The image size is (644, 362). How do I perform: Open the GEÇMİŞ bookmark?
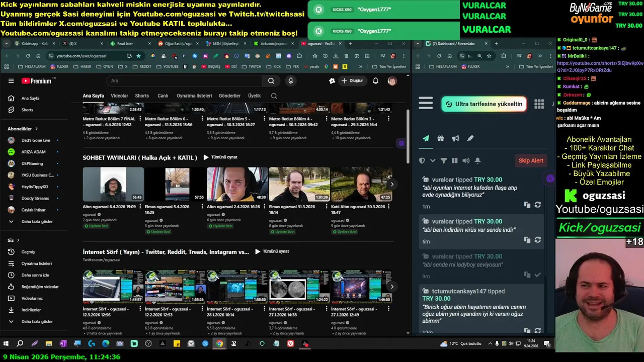click(x=211, y=66)
